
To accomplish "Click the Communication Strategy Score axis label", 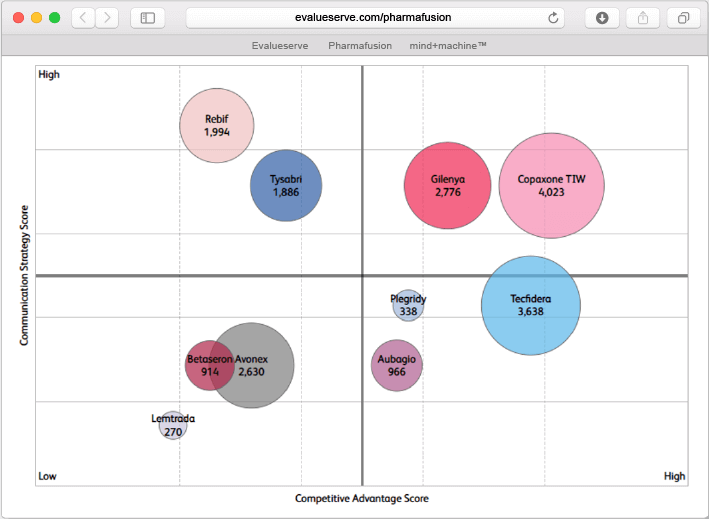I will [x=24, y=275].
